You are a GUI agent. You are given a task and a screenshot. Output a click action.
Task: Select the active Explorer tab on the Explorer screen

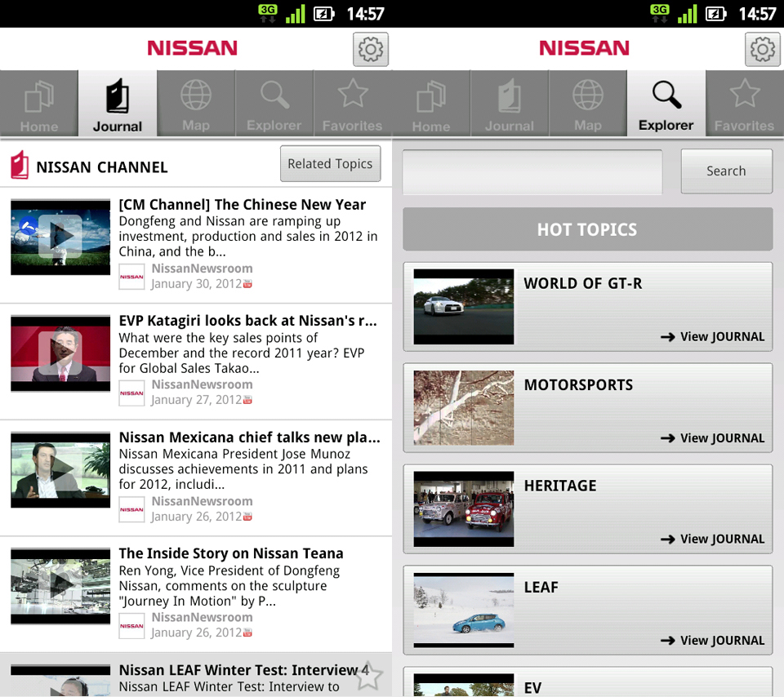(666, 104)
